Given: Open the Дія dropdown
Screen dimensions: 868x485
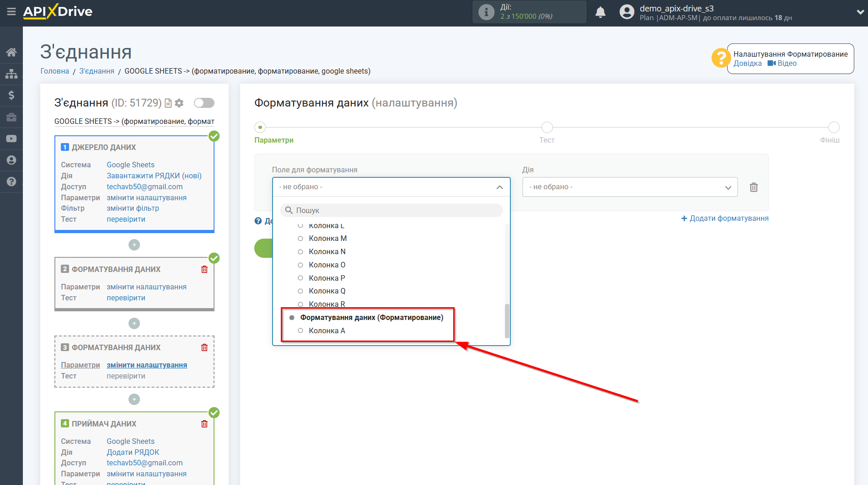Looking at the screenshot, I should pyautogui.click(x=630, y=187).
